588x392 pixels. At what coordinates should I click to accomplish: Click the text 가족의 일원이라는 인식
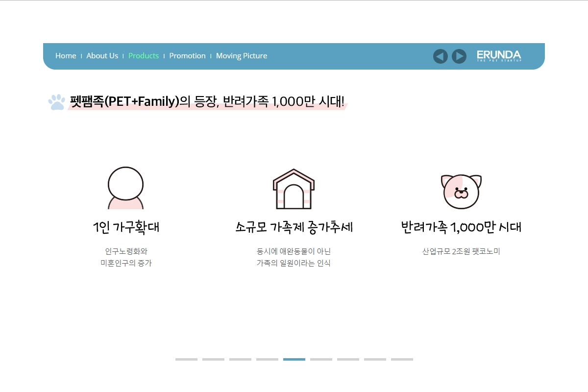click(x=294, y=263)
